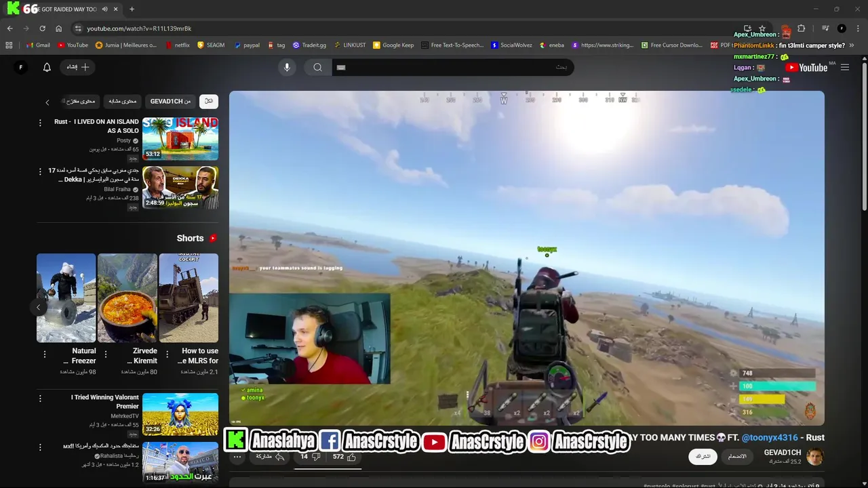The image size is (868, 488).
Task: Open the on-screen keyboard icon in search
Action: [341, 67]
